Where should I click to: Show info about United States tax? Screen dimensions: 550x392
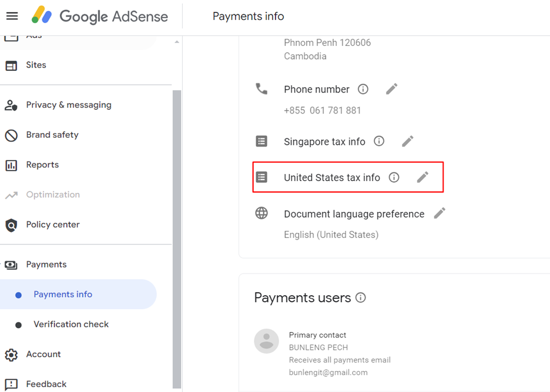(x=394, y=177)
